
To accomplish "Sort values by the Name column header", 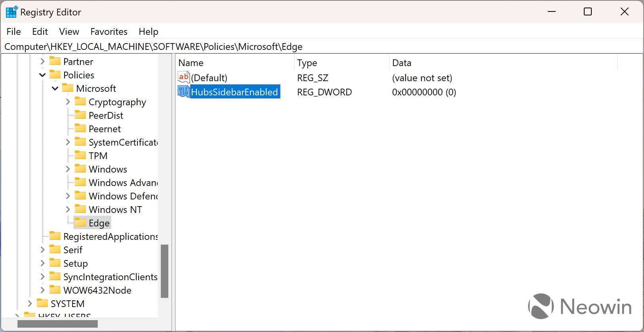I will 235,63.
